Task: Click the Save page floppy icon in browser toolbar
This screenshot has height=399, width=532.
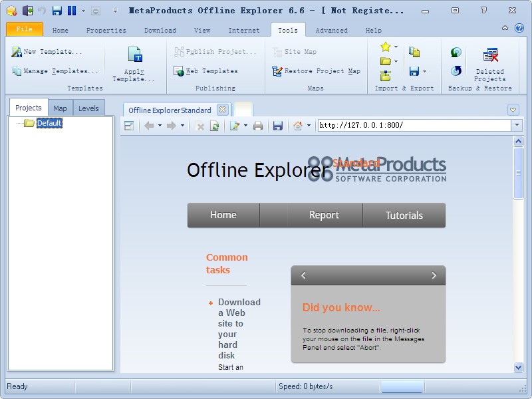Action: point(278,126)
